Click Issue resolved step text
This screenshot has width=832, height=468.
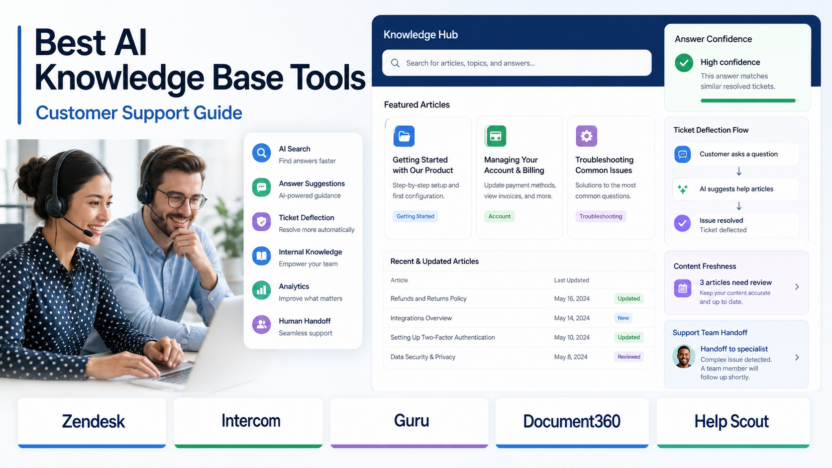tap(721, 220)
